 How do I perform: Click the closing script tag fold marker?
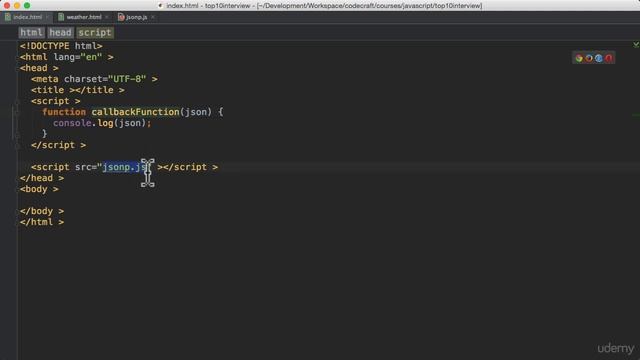(x=17, y=145)
